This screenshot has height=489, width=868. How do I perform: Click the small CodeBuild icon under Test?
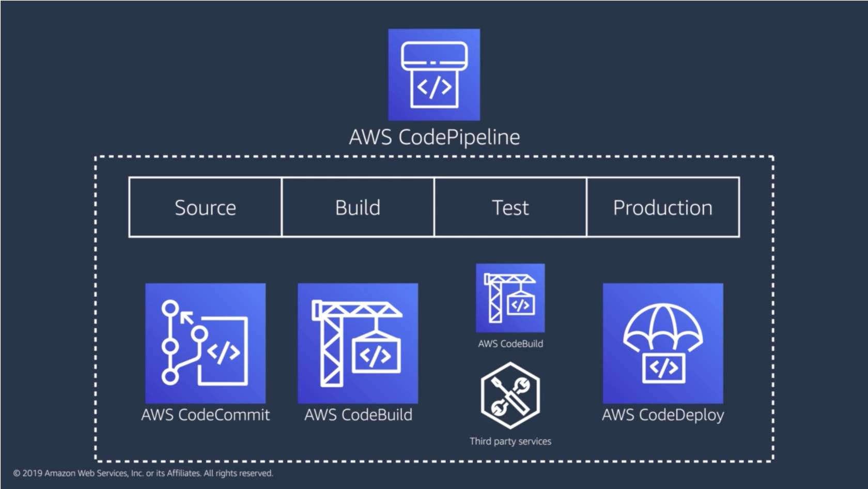[x=510, y=298]
